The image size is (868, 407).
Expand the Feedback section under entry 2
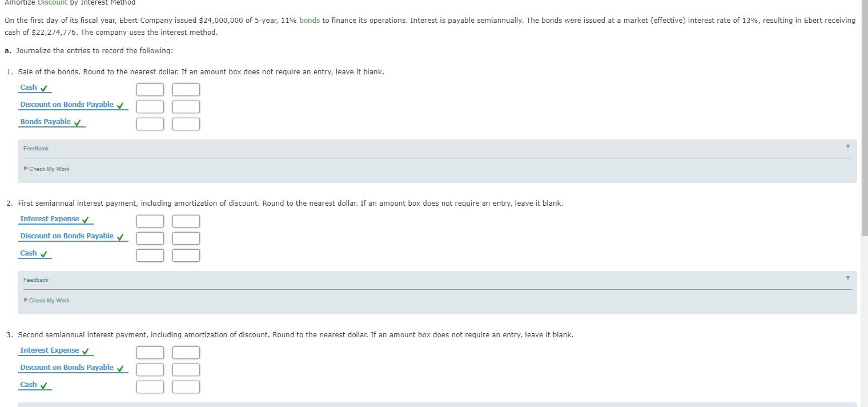coord(848,278)
